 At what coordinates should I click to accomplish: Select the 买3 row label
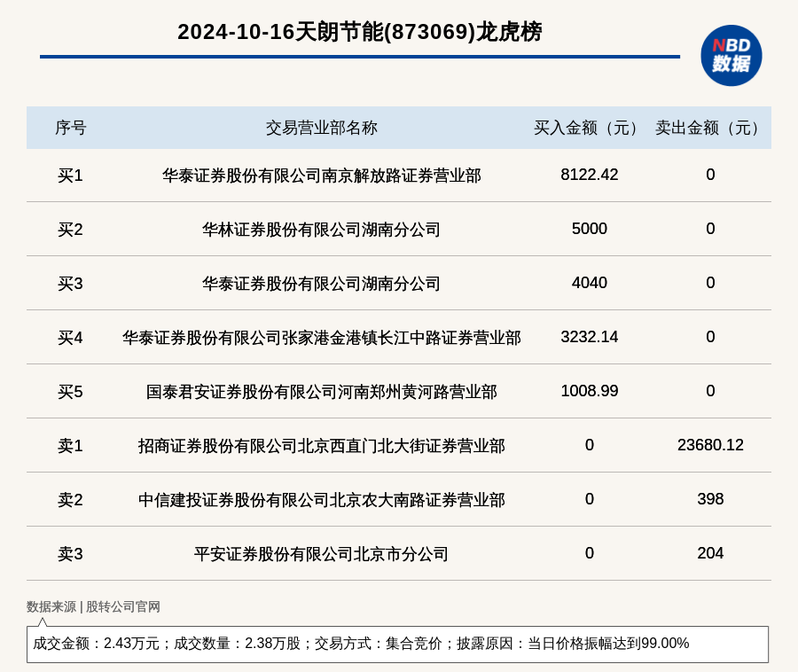[x=70, y=284]
